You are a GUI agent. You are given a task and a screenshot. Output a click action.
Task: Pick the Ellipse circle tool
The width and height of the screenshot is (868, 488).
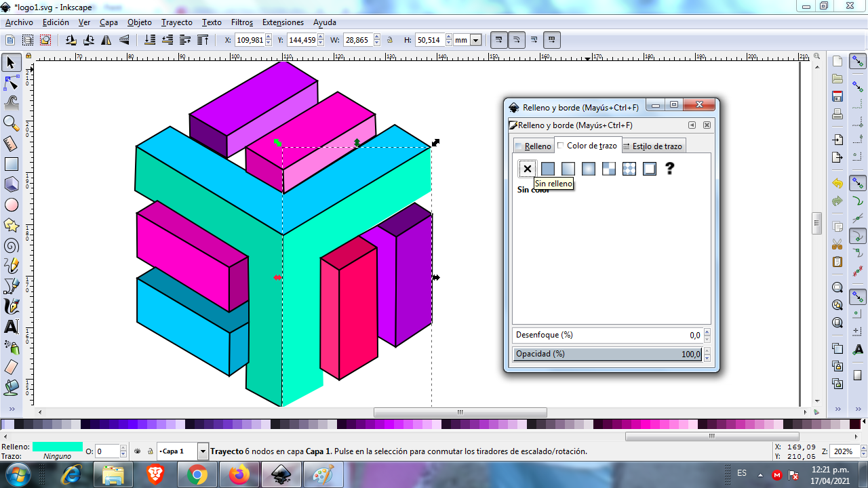coord(11,205)
